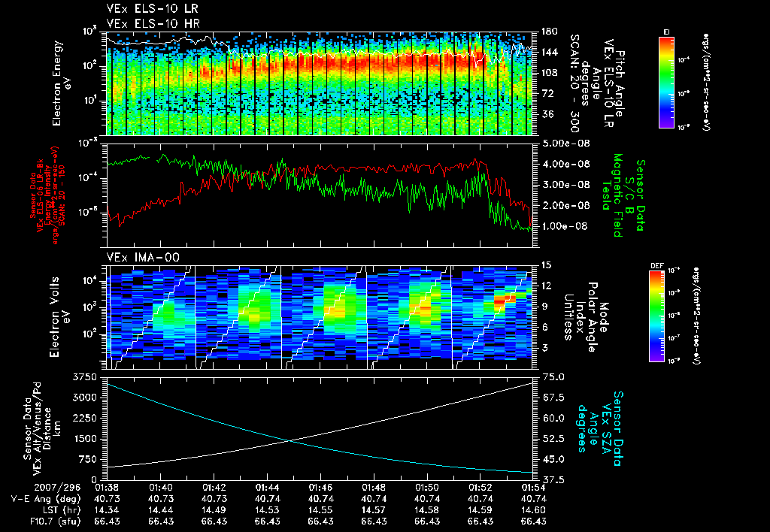Click the magnetic field tick 4.00e-08
This screenshot has height=532, width=770.
pos(565,164)
